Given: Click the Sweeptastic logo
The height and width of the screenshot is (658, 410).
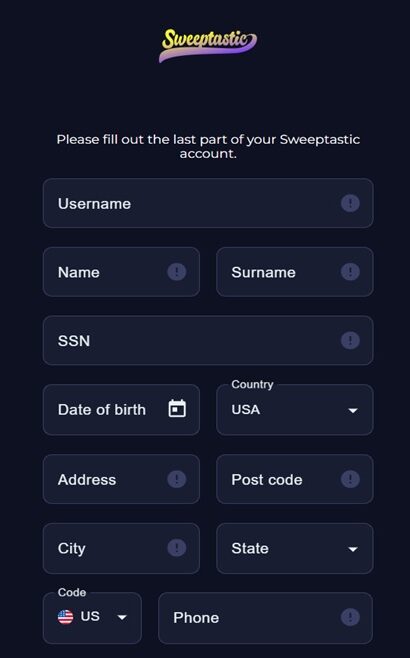Looking at the screenshot, I should click(x=208, y=45).
